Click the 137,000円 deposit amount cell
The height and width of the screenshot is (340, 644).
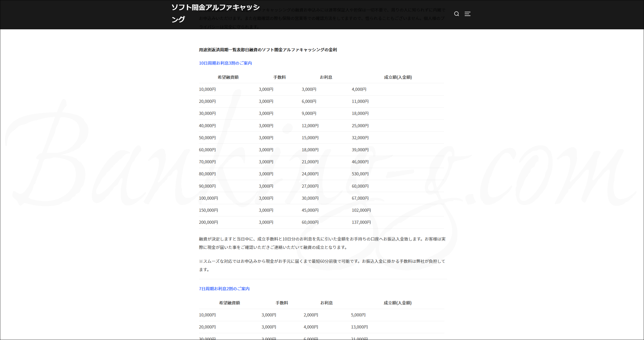click(361, 222)
